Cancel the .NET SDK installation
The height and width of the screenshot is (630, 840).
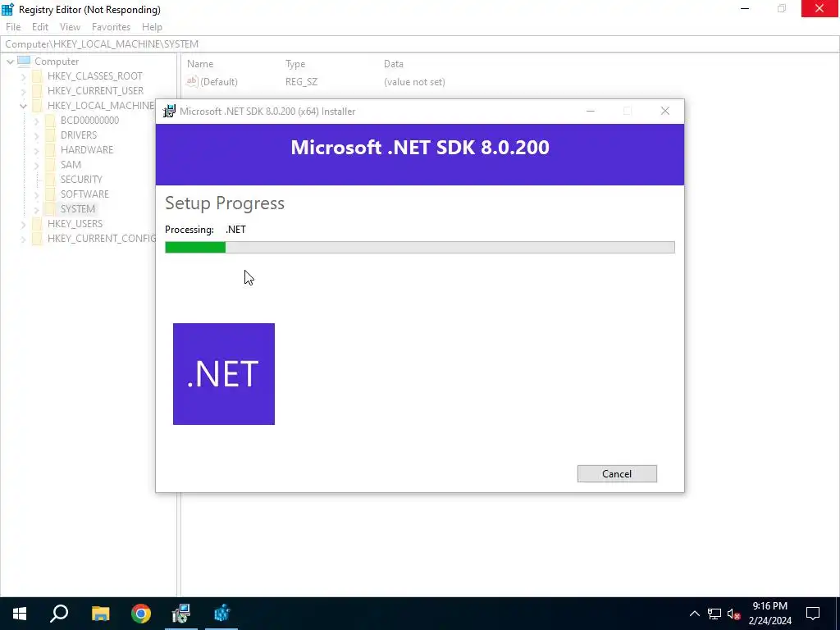point(617,473)
